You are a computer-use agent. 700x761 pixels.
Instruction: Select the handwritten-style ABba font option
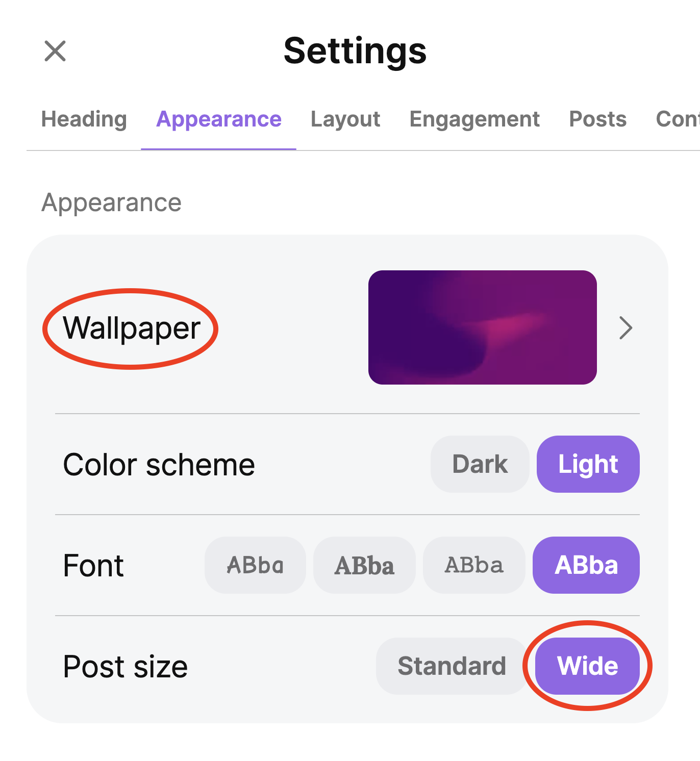click(255, 565)
